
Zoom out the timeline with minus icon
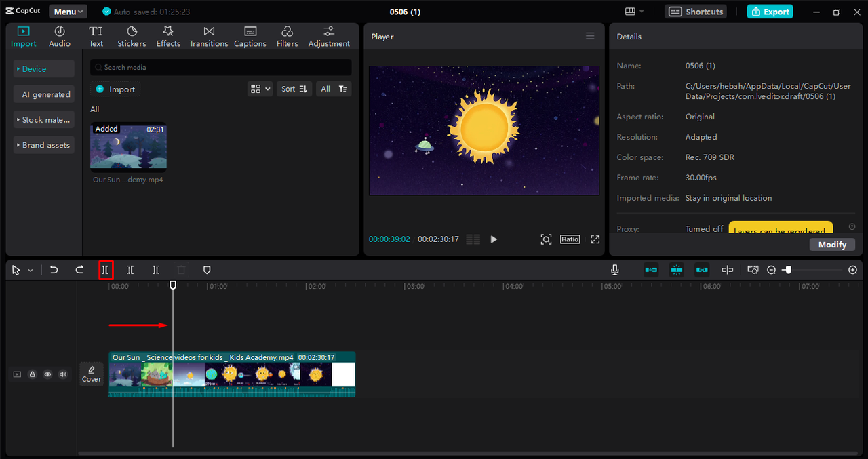point(771,270)
